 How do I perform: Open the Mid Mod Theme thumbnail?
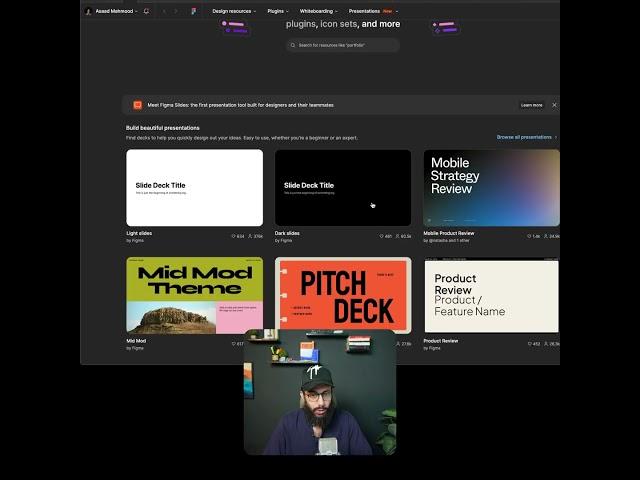pos(195,296)
